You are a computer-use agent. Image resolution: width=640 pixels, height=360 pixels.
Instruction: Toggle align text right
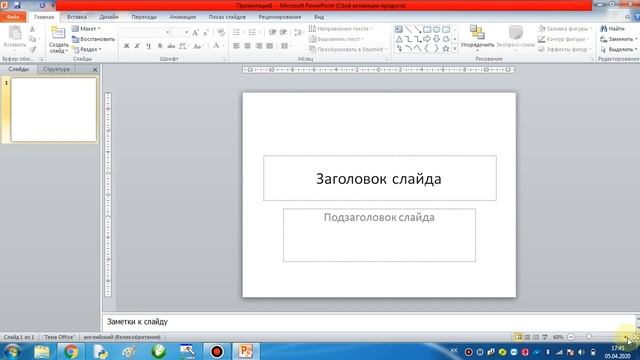(259, 46)
